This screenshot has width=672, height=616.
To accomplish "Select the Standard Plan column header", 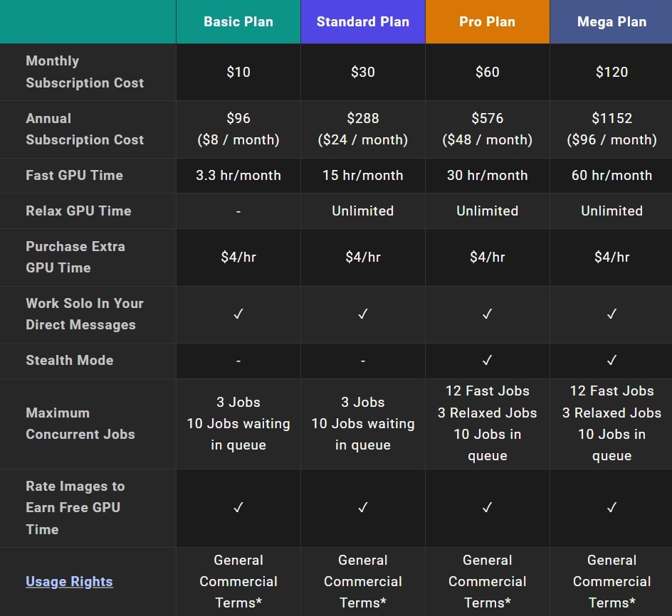I will [363, 22].
